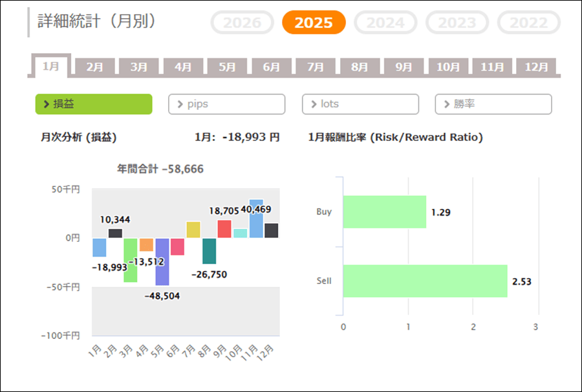Select the 2026 year button

coord(242,23)
